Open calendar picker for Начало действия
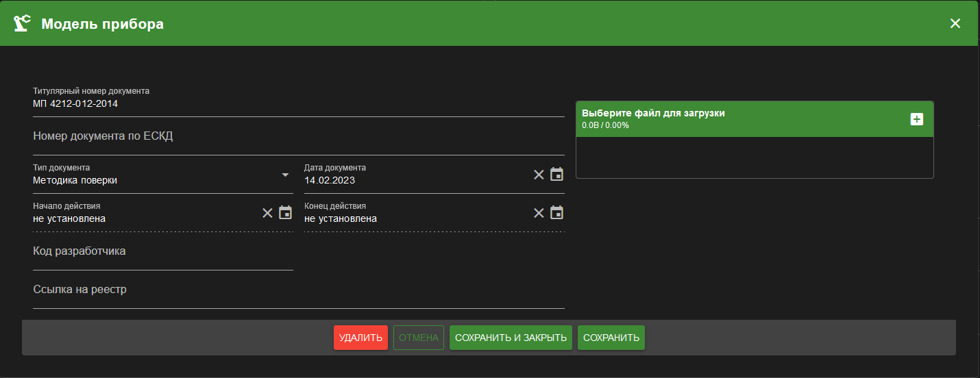Viewport: 980px width, 378px height. [286, 213]
